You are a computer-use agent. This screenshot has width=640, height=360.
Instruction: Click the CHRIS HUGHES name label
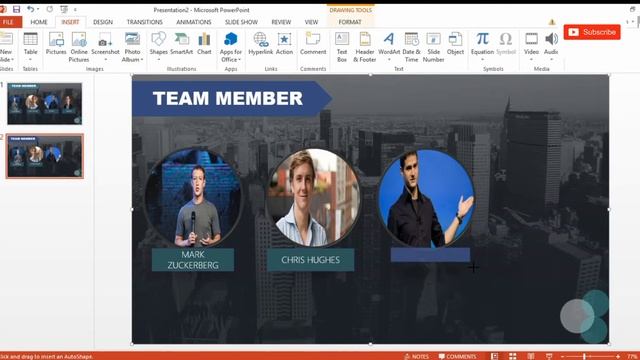click(x=311, y=260)
